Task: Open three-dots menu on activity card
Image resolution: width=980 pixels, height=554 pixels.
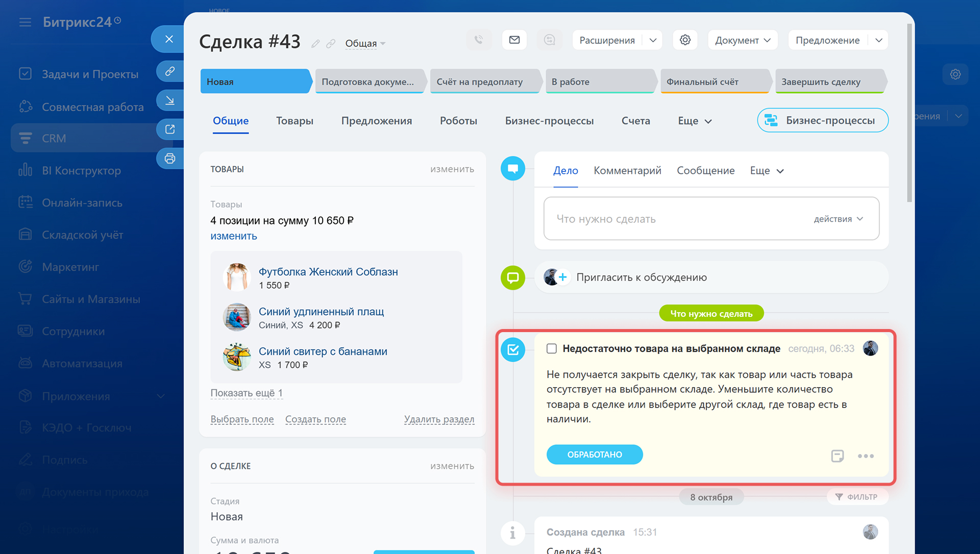Action: [x=866, y=456]
